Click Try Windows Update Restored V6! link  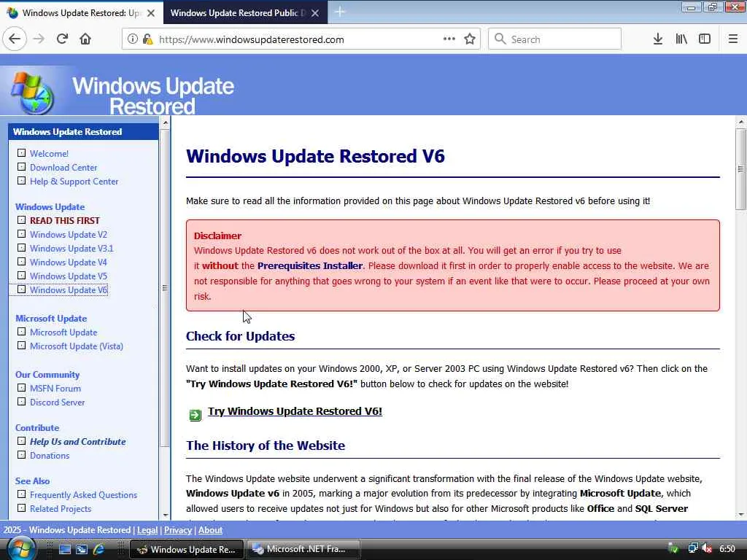click(x=295, y=411)
